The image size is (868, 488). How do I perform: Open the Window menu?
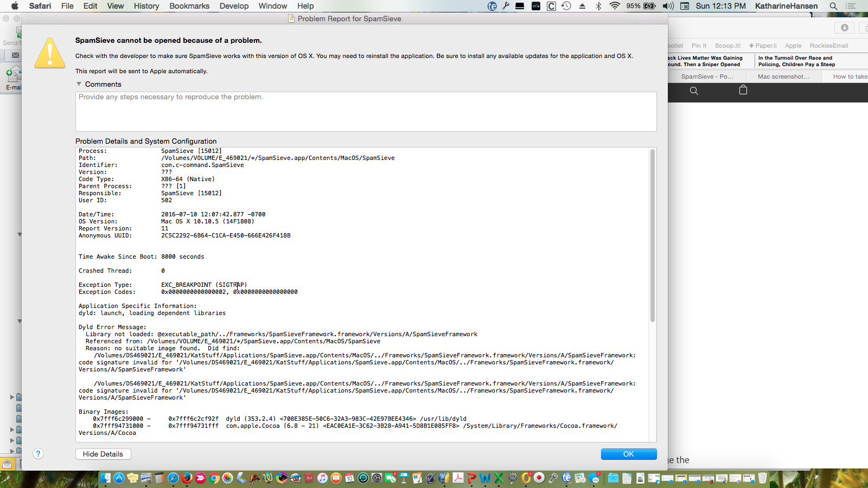(x=273, y=6)
